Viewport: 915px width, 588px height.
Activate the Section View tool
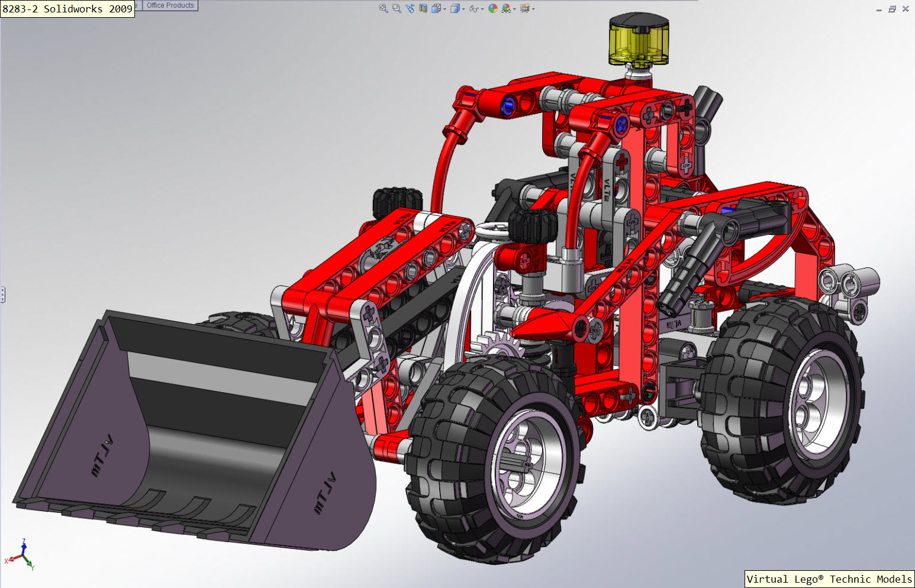click(x=423, y=8)
